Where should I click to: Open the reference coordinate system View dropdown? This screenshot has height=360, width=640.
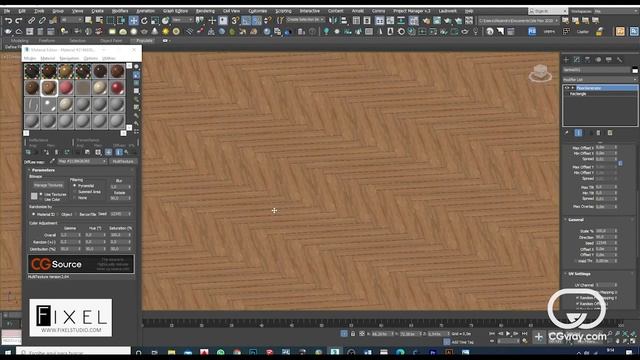[182, 20]
